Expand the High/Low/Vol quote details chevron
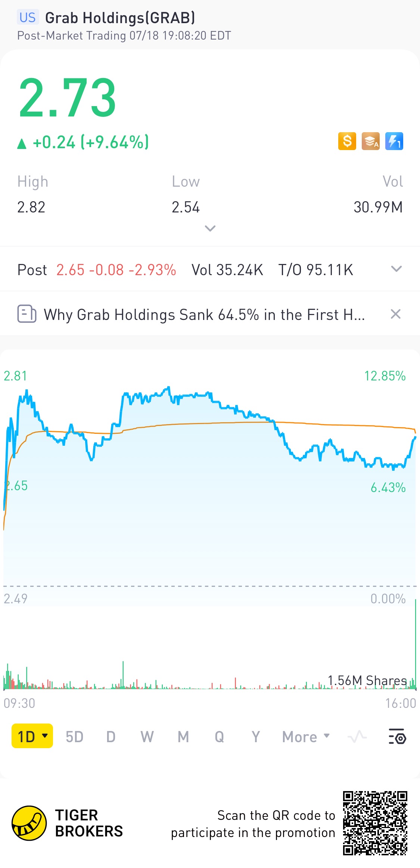420x868 pixels. [210, 228]
